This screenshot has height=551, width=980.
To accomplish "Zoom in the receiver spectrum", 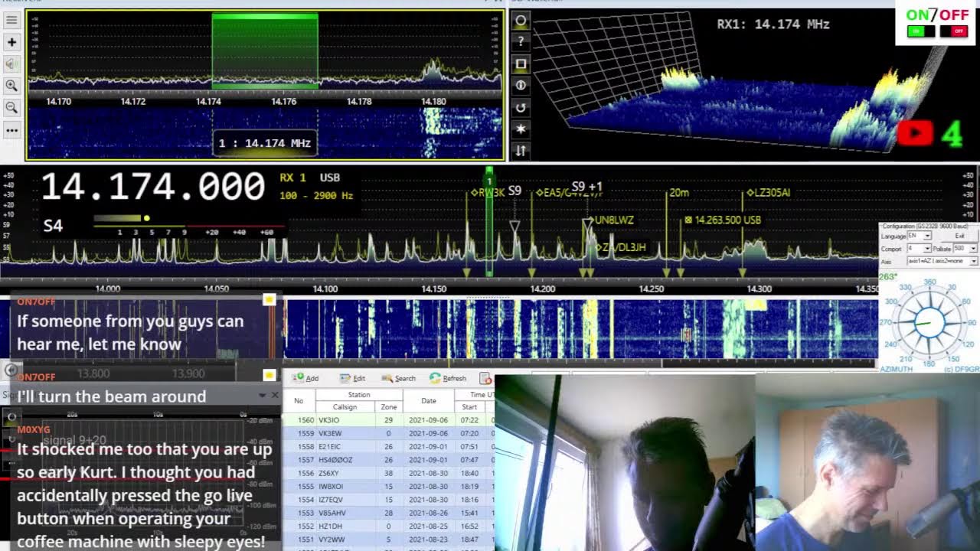I will (11, 86).
